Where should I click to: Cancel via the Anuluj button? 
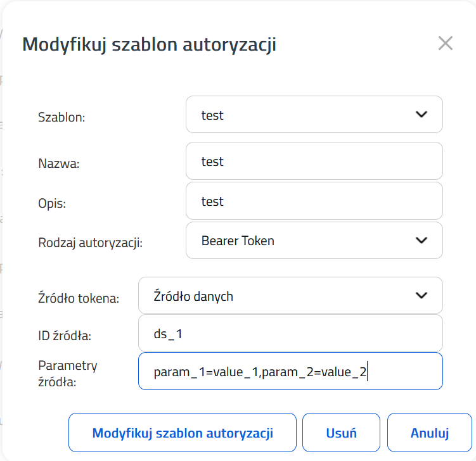click(430, 433)
